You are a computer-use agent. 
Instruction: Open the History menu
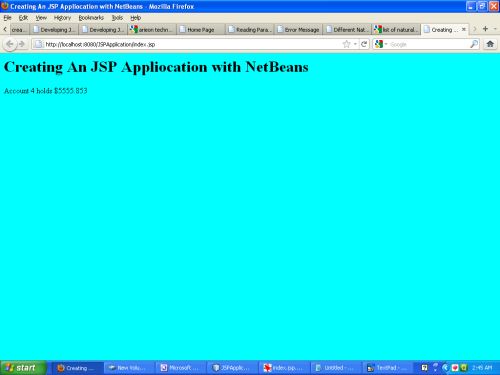pyautogui.click(x=62, y=18)
